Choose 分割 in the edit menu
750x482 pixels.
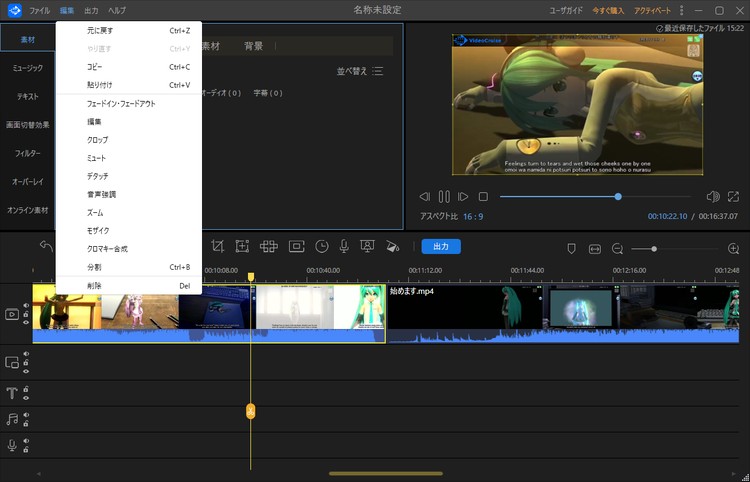coord(129,267)
